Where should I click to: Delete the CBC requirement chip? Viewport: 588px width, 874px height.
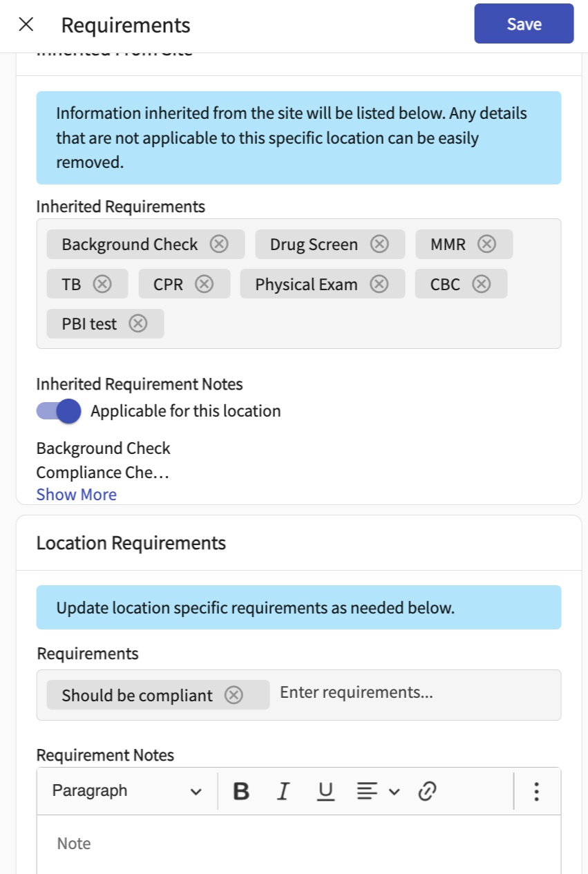(x=482, y=284)
